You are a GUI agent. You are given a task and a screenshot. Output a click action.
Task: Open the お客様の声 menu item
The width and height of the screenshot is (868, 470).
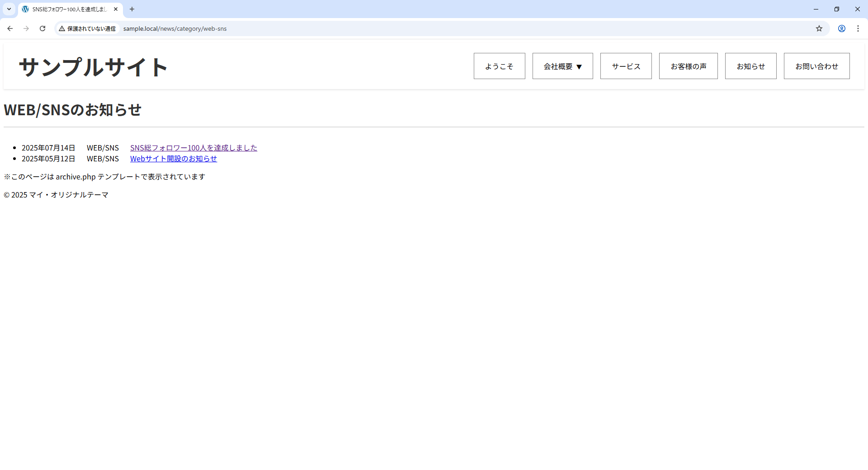point(688,66)
